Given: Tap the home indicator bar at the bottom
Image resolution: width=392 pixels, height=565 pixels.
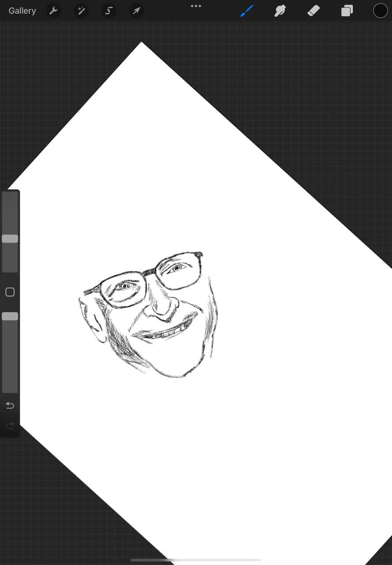Looking at the screenshot, I should click(x=196, y=560).
